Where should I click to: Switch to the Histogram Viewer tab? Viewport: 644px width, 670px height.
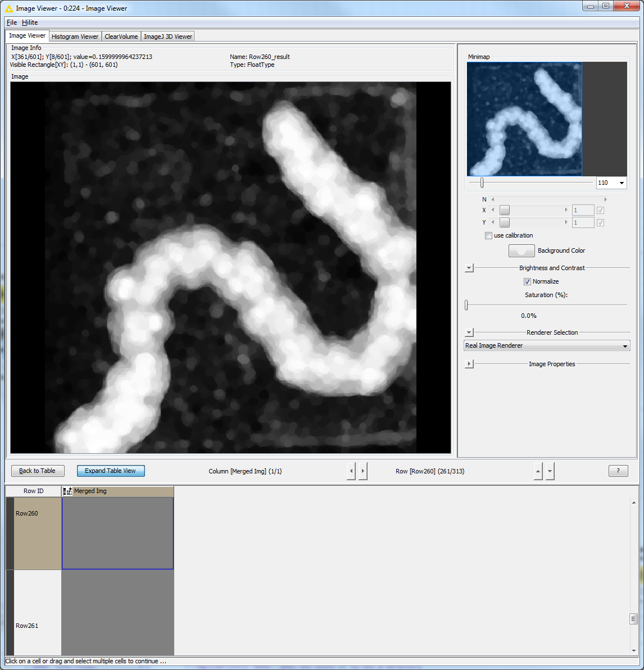pos(75,37)
